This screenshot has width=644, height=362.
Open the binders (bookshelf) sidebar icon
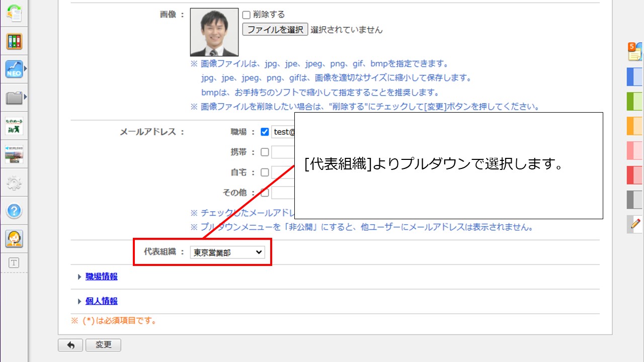tap(14, 41)
